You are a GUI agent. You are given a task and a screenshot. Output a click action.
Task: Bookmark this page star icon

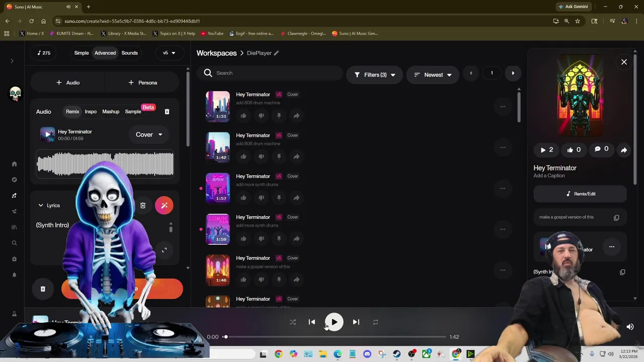click(578, 21)
